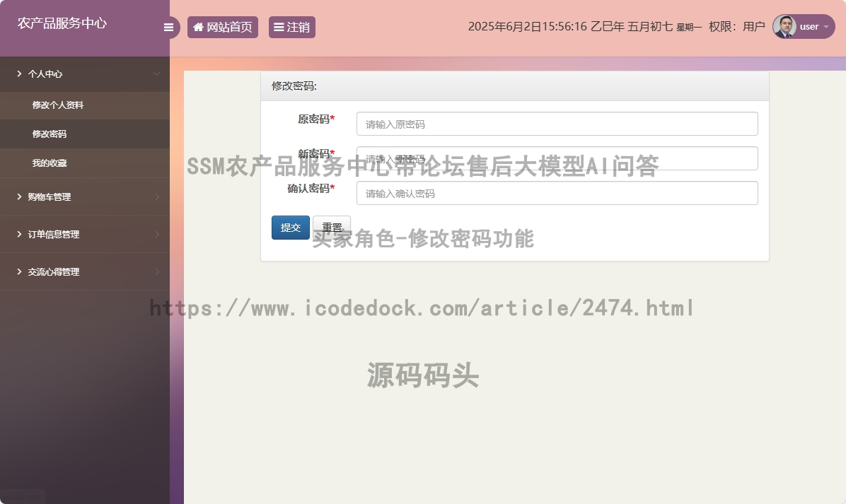
Task: Click the 原密码 field label
Action: tap(316, 119)
